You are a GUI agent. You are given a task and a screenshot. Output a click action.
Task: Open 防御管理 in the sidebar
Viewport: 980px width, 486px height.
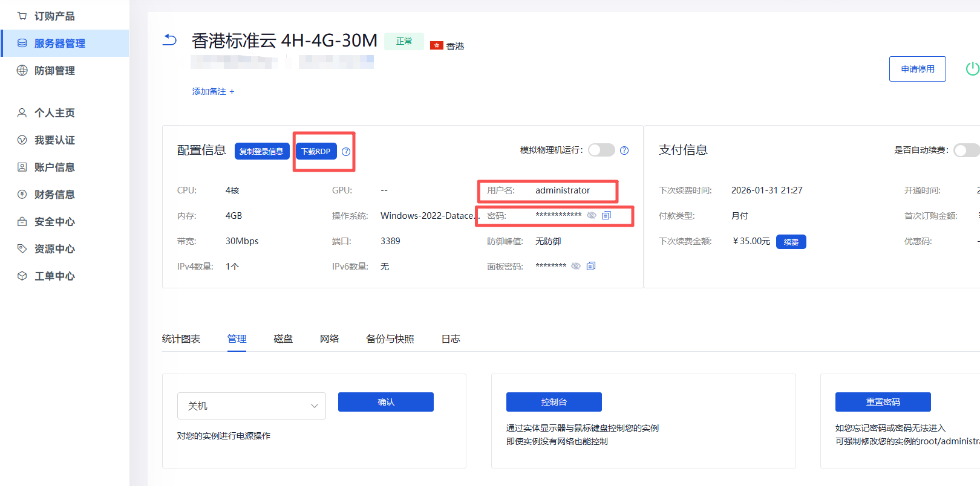click(x=54, y=71)
